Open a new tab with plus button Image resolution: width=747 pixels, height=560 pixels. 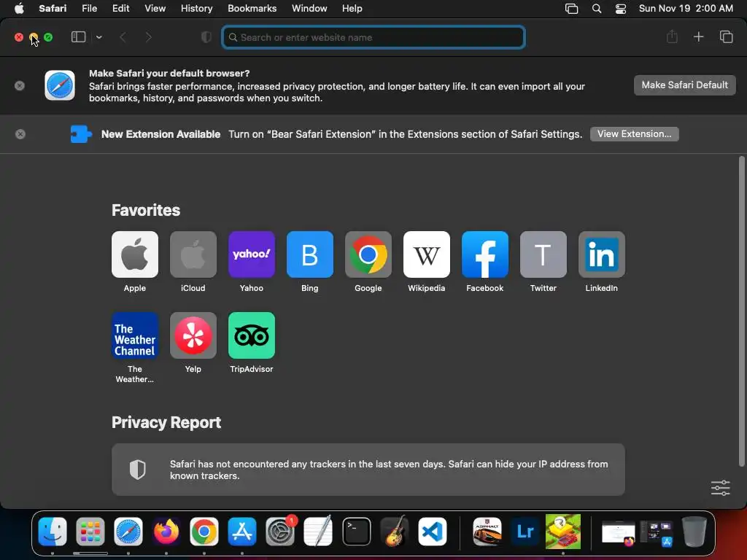point(698,36)
